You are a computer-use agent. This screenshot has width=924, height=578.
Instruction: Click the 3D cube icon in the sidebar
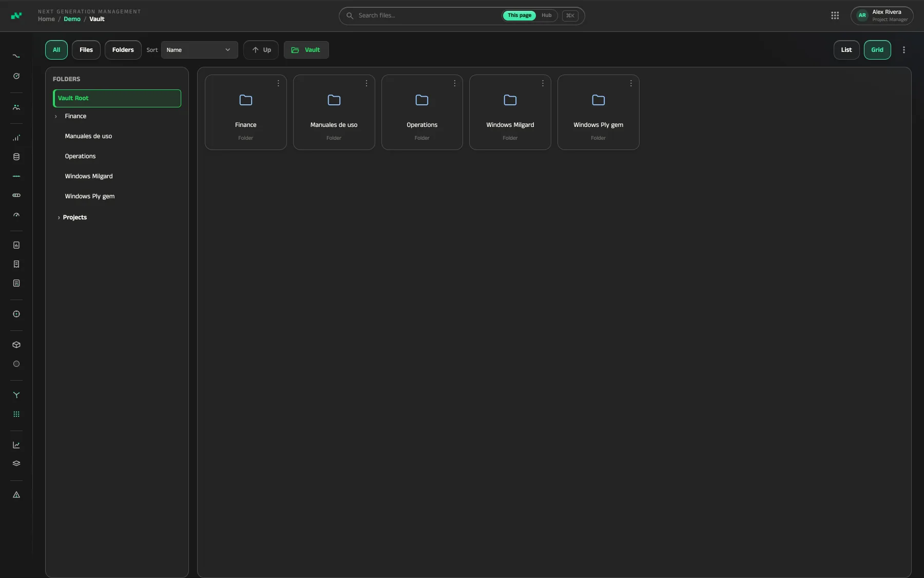pyautogui.click(x=16, y=345)
